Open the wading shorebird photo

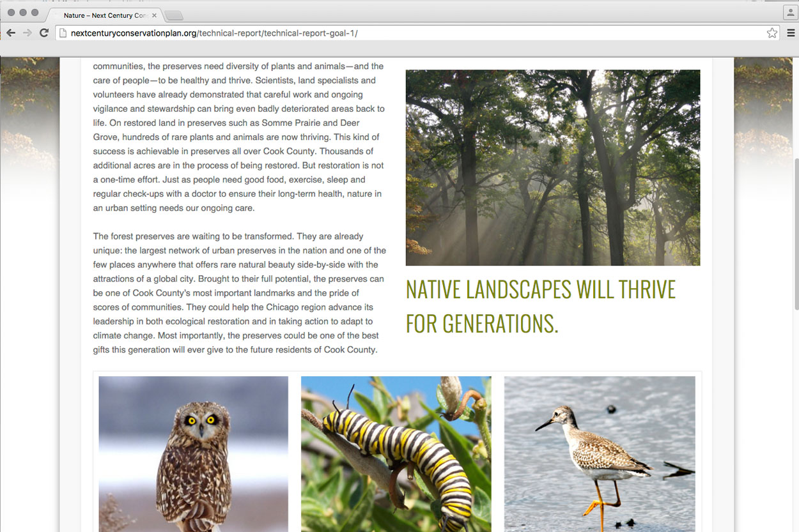pyautogui.click(x=599, y=453)
